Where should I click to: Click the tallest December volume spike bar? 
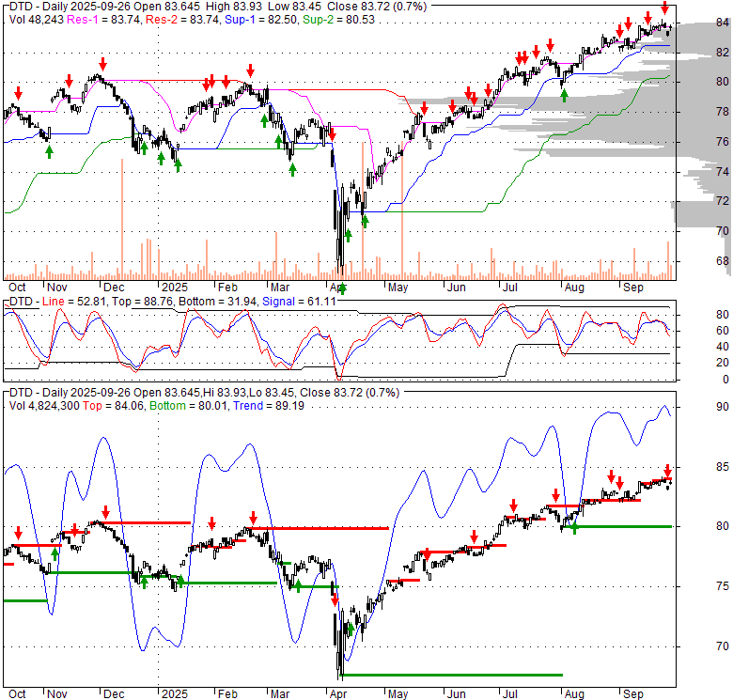point(122,219)
